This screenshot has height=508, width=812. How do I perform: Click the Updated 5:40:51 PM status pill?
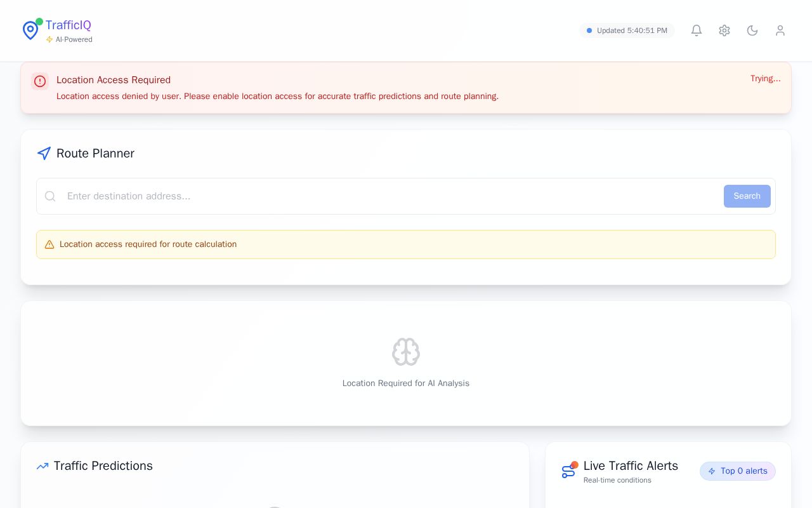627,30
